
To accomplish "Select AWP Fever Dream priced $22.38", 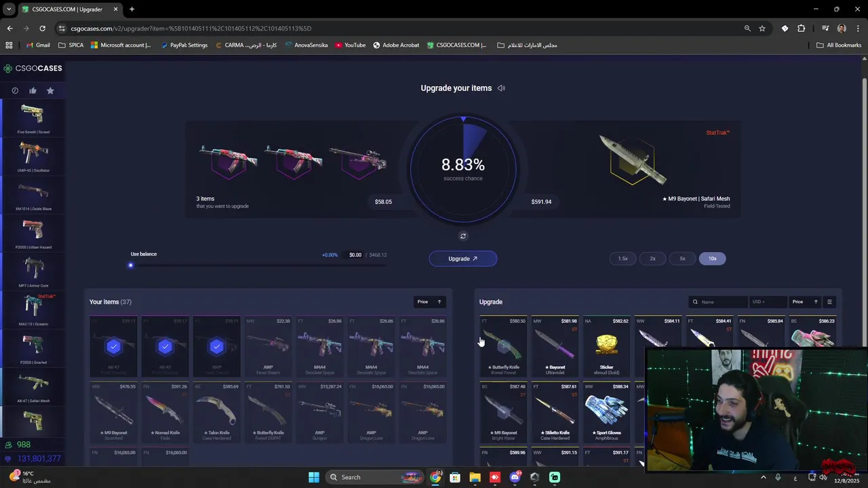I will [268, 347].
